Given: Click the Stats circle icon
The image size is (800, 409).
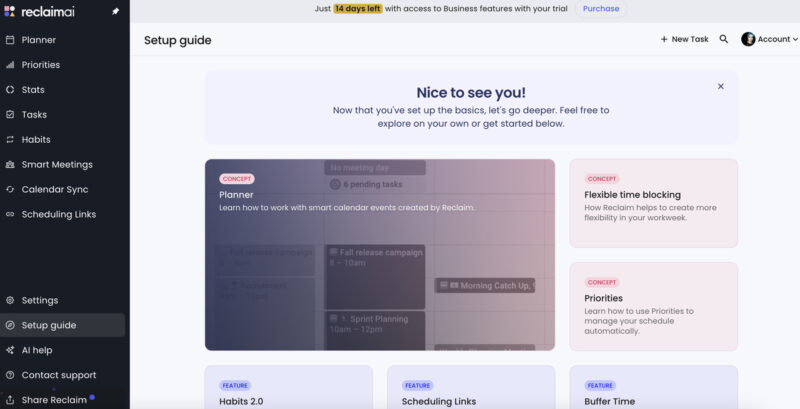Looking at the screenshot, I should pos(10,90).
